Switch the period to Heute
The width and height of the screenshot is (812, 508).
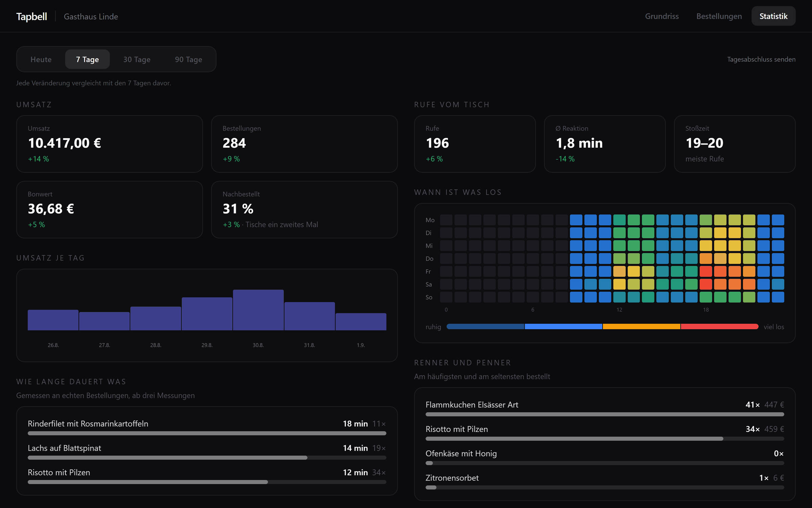coord(41,59)
